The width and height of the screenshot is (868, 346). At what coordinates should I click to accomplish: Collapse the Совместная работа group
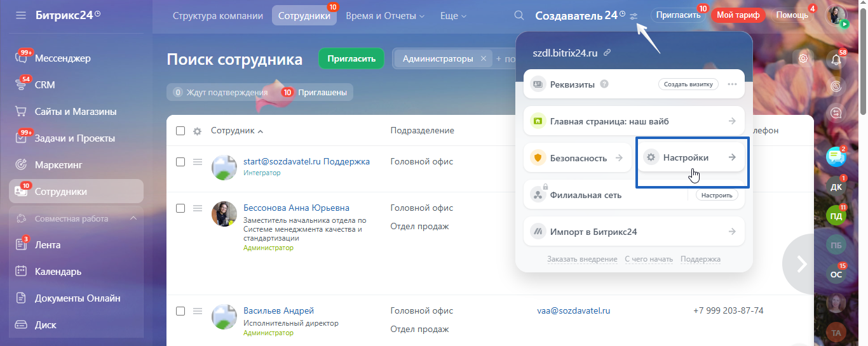(x=133, y=218)
